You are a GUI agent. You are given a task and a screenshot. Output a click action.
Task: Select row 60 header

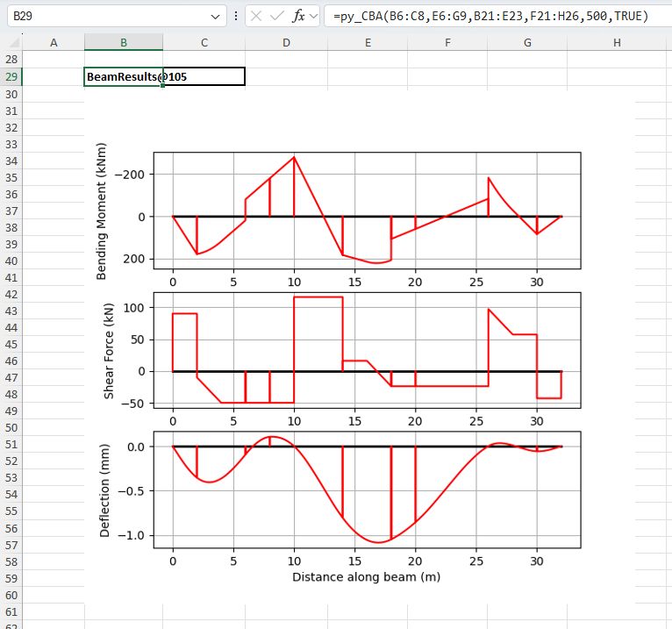tap(11, 594)
